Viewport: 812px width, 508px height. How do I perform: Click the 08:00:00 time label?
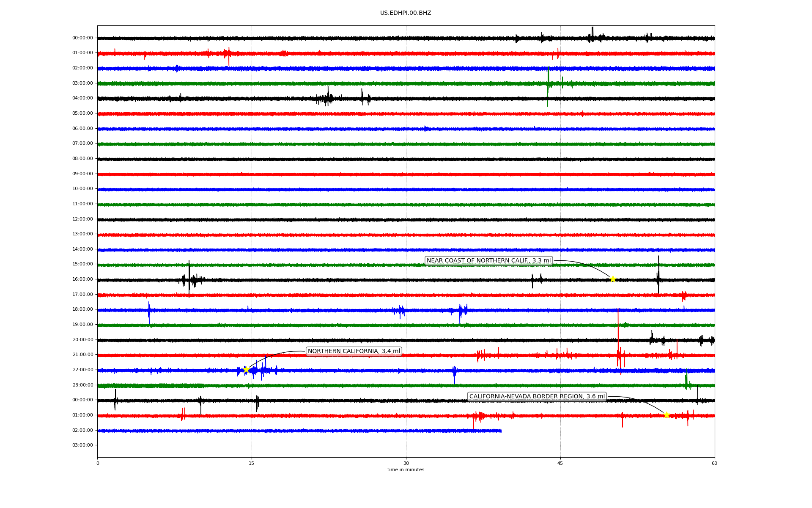[x=82, y=159]
